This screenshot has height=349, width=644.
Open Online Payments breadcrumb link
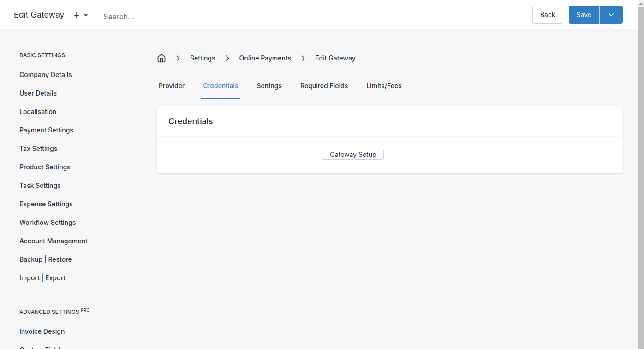tap(265, 58)
